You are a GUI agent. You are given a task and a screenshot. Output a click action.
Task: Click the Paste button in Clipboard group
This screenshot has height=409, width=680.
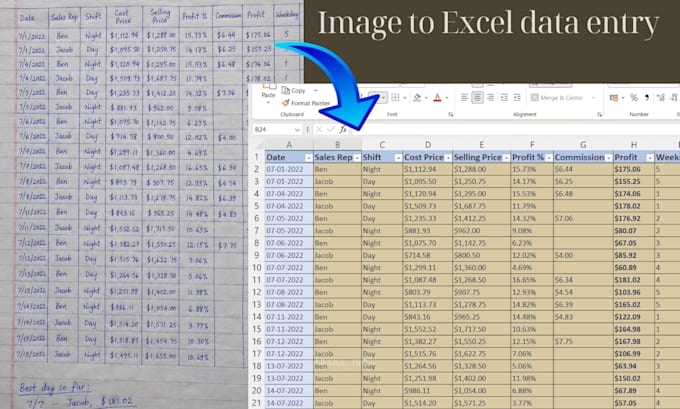pyautogui.click(x=268, y=92)
